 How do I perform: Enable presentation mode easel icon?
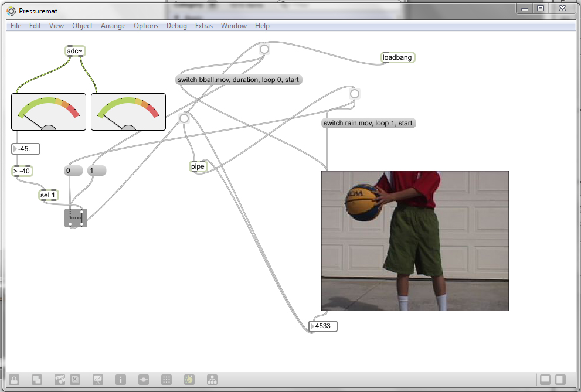[x=98, y=380]
